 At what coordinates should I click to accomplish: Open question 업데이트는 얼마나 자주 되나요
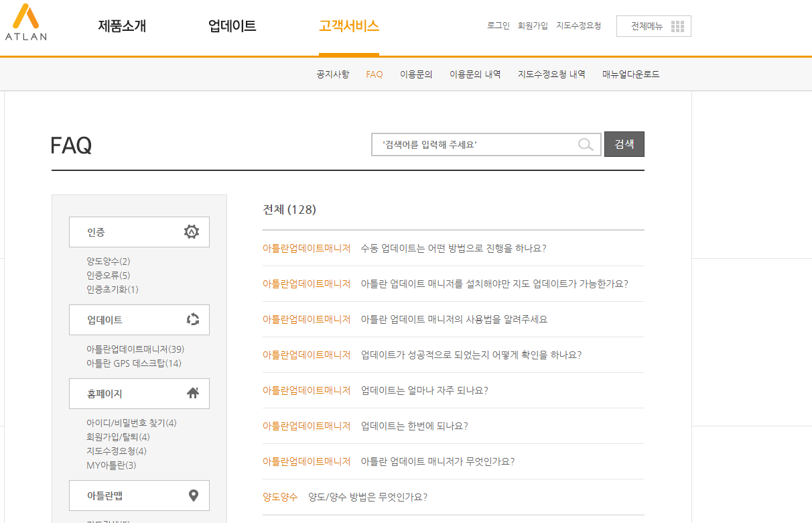(425, 390)
